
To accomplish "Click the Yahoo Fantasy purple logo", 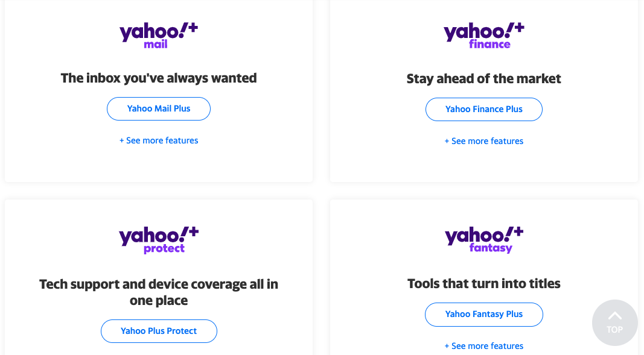I will click(x=483, y=239).
